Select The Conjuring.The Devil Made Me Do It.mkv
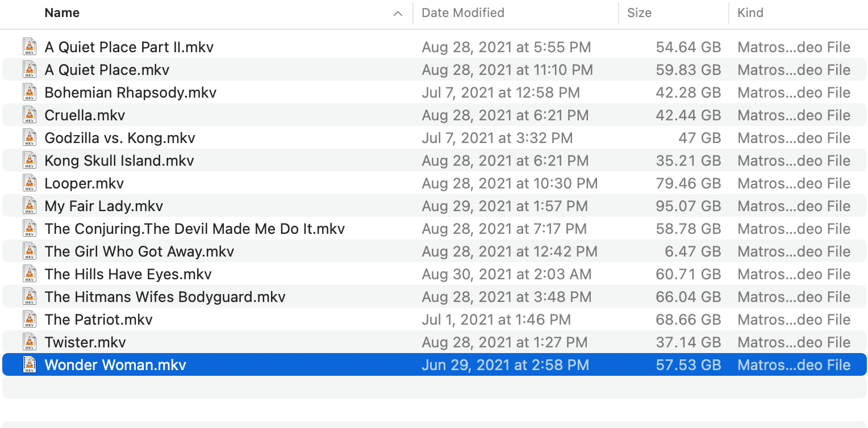 click(x=194, y=229)
